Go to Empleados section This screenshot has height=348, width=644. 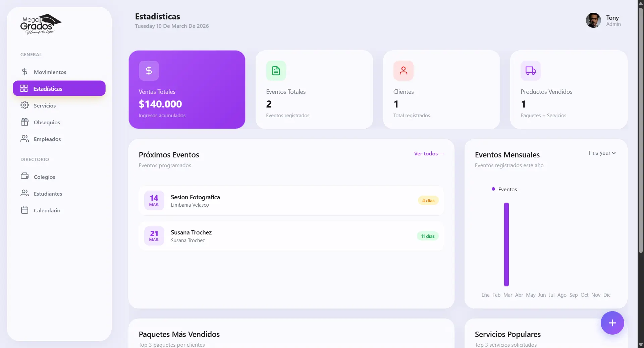tap(47, 139)
